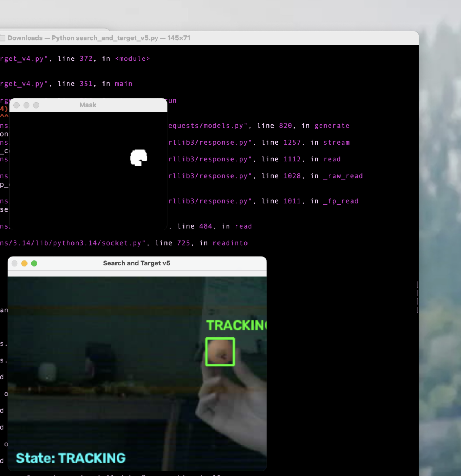Minimize the Search and Target v5 window
461x476 pixels.
point(24,263)
